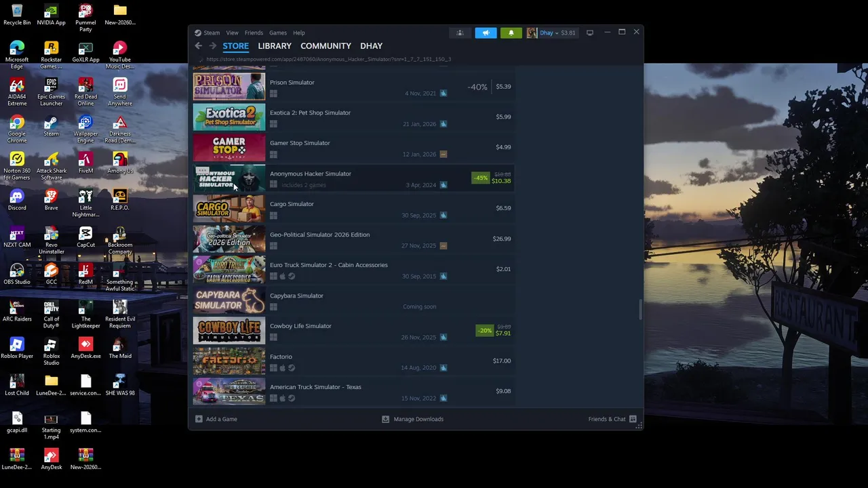Screen dimensions: 868x488
Task: Open the Cargo Simulator result
Action: coord(353,209)
